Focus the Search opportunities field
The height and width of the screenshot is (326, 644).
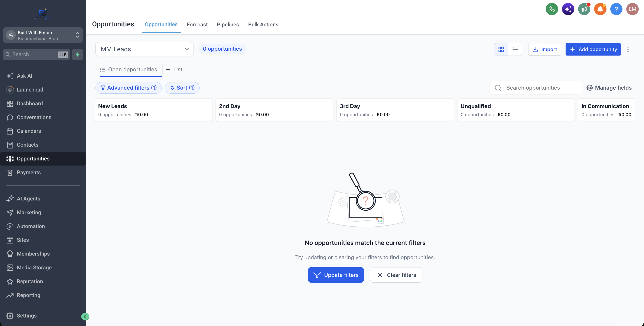536,88
